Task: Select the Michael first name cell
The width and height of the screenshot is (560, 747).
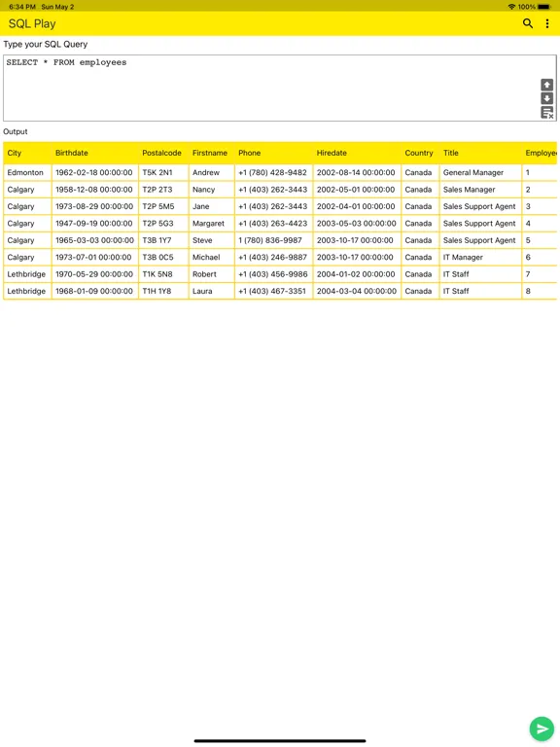Action: (x=211, y=257)
